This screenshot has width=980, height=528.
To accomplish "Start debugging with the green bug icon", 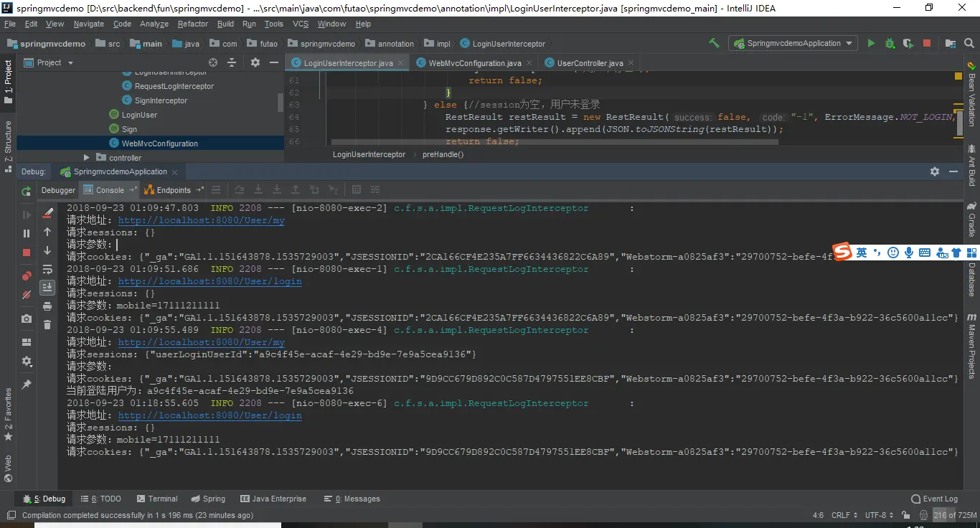I will [890, 43].
